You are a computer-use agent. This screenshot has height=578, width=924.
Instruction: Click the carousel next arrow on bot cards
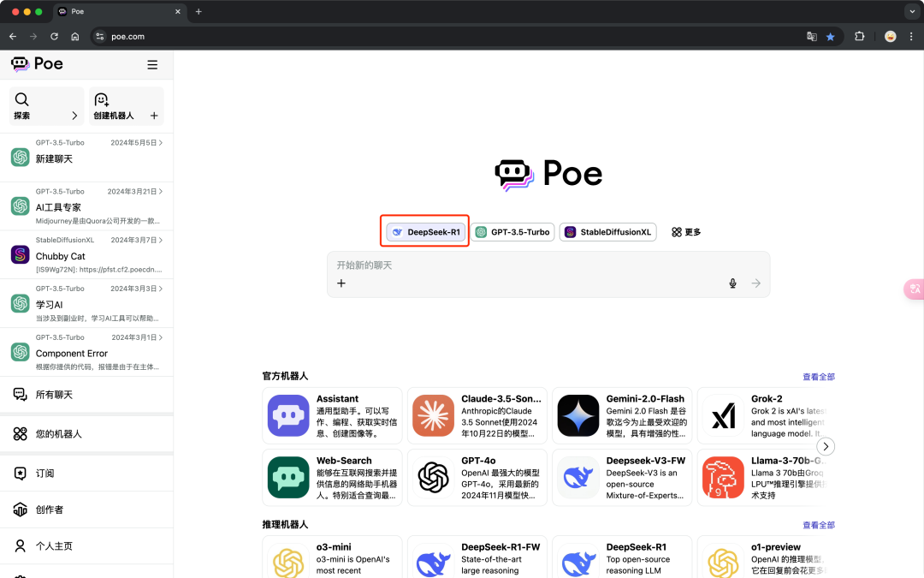[x=826, y=446]
